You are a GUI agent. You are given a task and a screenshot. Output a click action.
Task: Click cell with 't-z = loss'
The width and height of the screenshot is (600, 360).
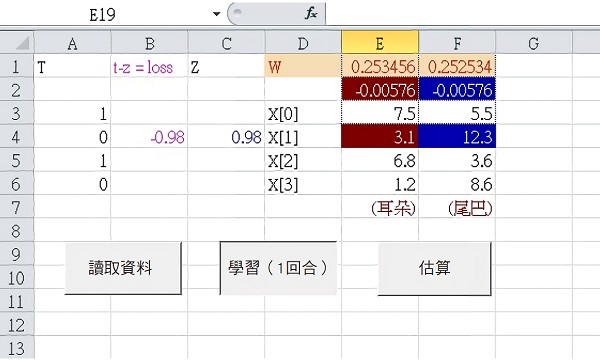(149, 66)
